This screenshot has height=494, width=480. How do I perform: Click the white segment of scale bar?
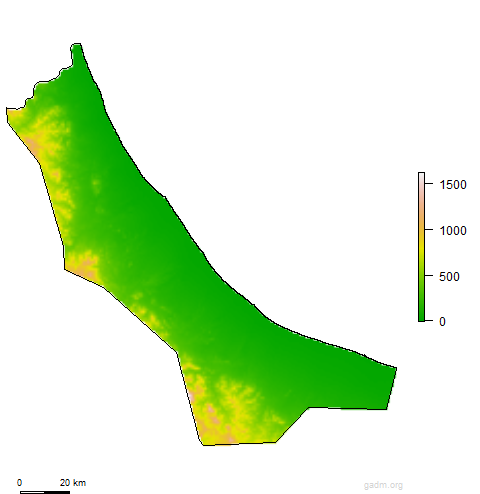[x=32, y=492]
